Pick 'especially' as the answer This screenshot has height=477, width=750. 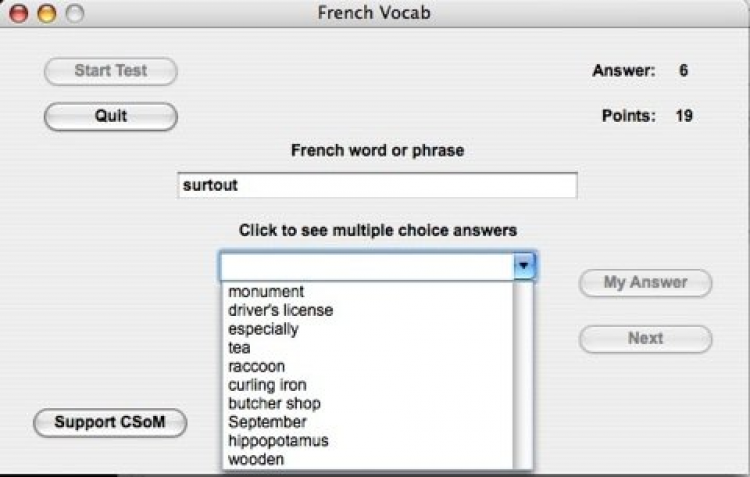(x=263, y=329)
